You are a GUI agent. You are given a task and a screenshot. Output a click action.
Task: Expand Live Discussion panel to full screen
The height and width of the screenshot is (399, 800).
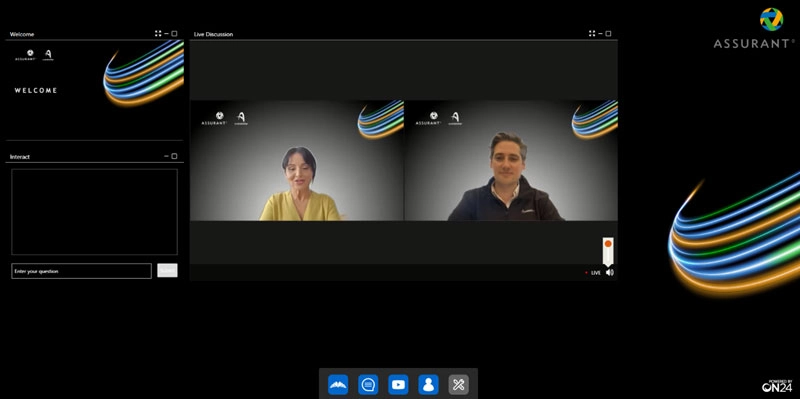coord(592,34)
